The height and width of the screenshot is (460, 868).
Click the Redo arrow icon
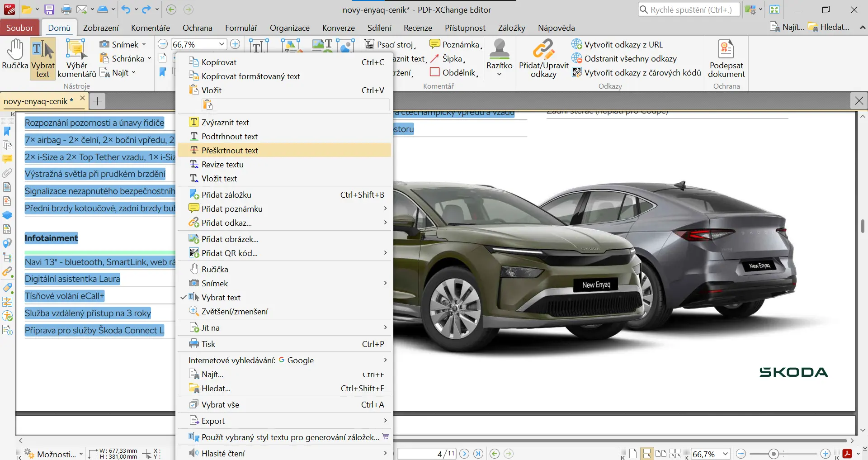[146, 9]
